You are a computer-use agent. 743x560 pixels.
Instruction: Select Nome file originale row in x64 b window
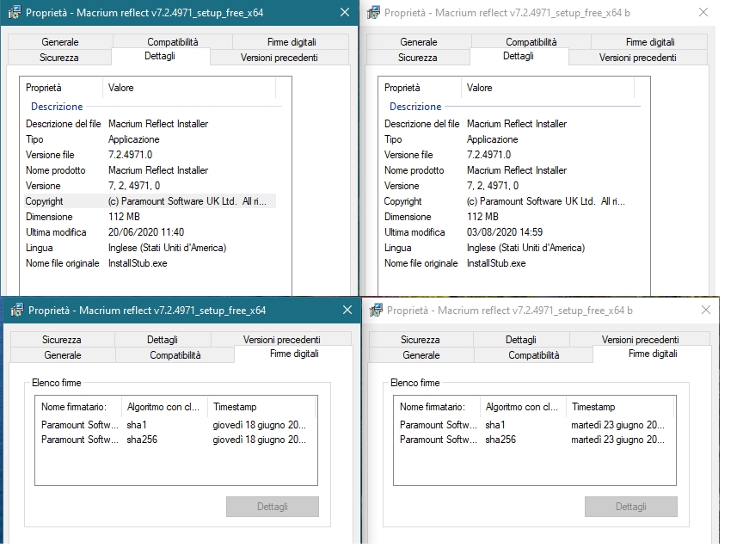[508, 263]
